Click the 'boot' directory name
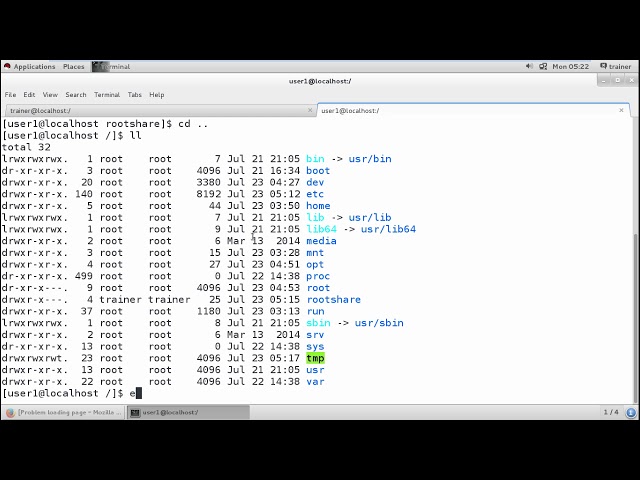Viewport: 640px width, 480px height. (318, 171)
